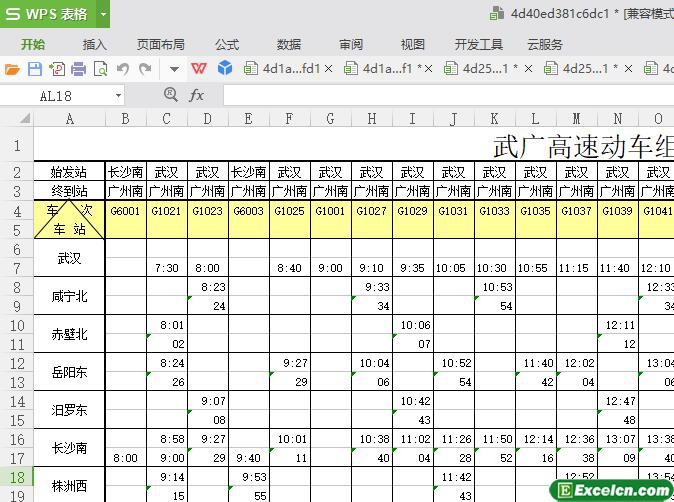Click the 株洲西 station cell

tap(69, 486)
